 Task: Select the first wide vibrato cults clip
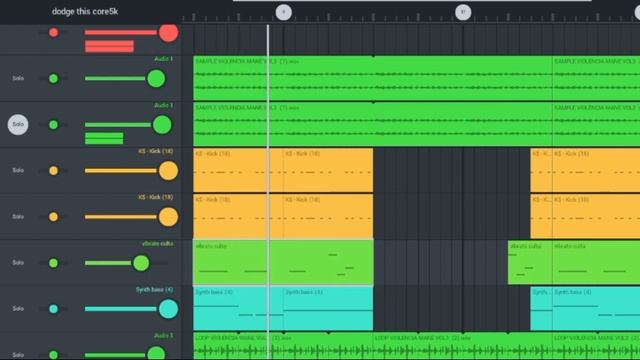[x=283, y=262]
